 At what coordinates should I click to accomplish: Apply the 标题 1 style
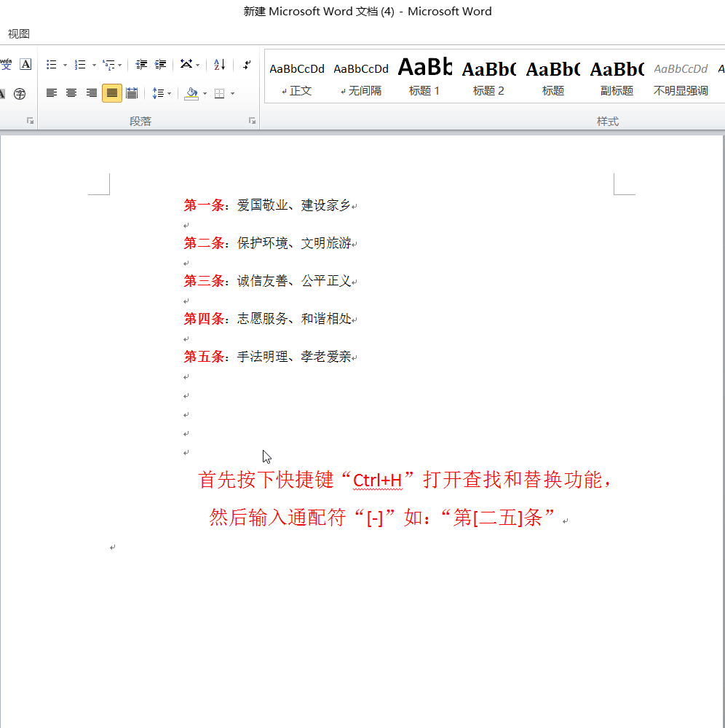point(424,76)
